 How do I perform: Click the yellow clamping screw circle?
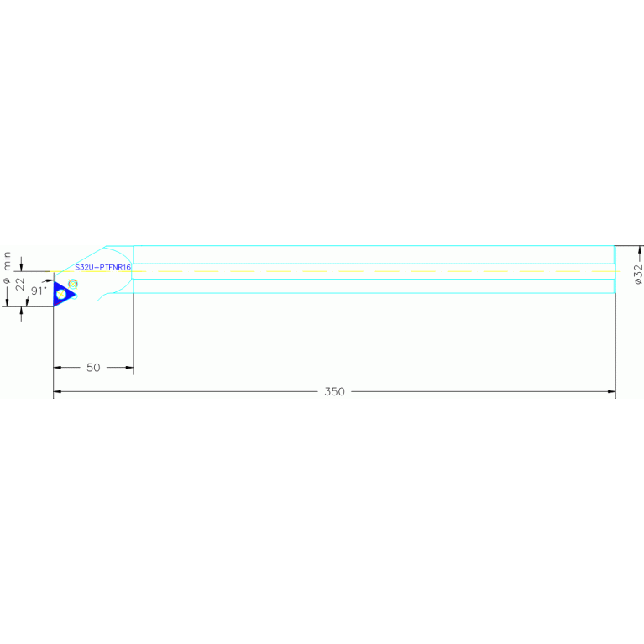pos(73,284)
